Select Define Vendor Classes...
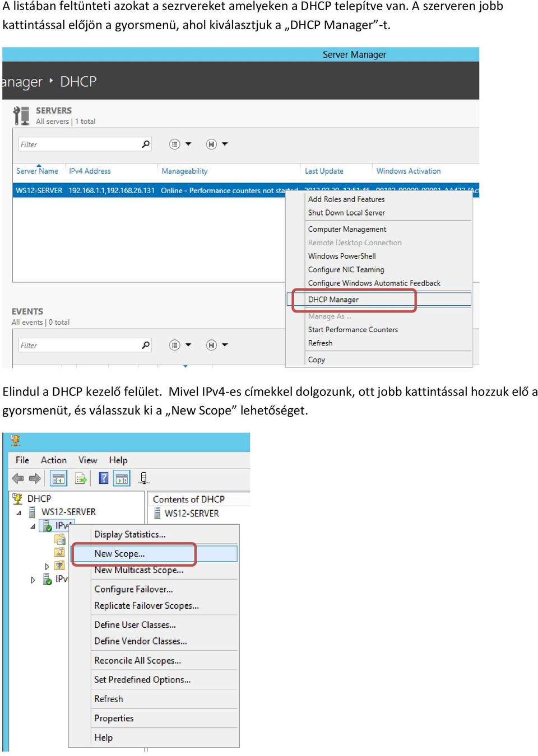The width and height of the screenshot is (538, 756). point(141,641)
